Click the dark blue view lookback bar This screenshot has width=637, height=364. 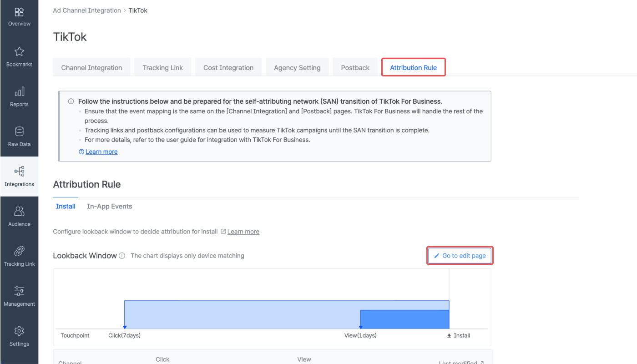coord(405,319)
